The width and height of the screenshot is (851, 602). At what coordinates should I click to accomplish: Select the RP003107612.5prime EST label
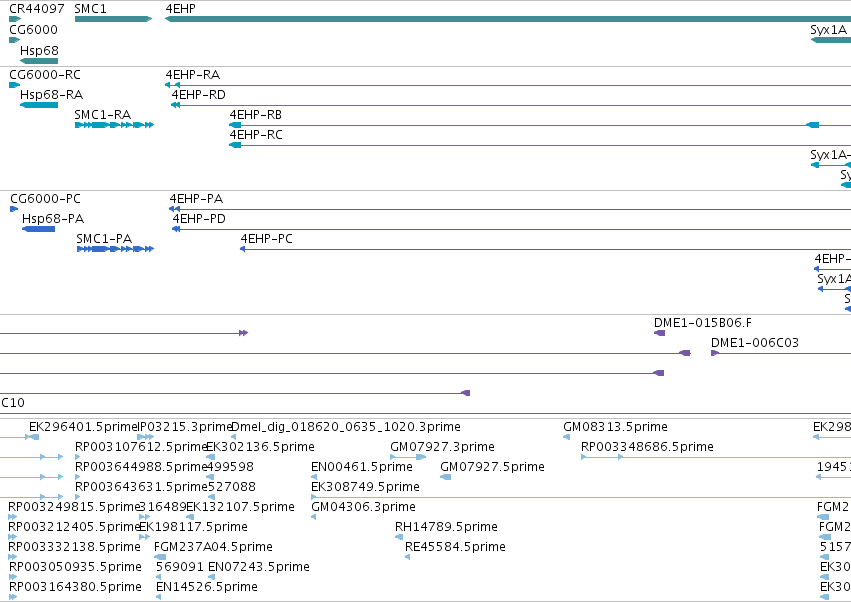[x=141, y=447]
